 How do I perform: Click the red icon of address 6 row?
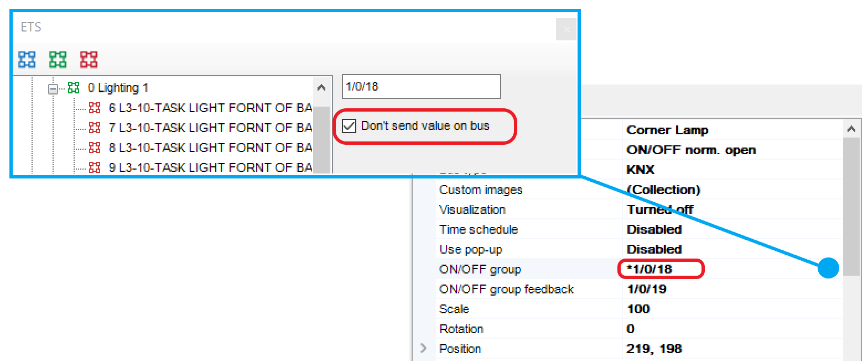tap(95, 108)
